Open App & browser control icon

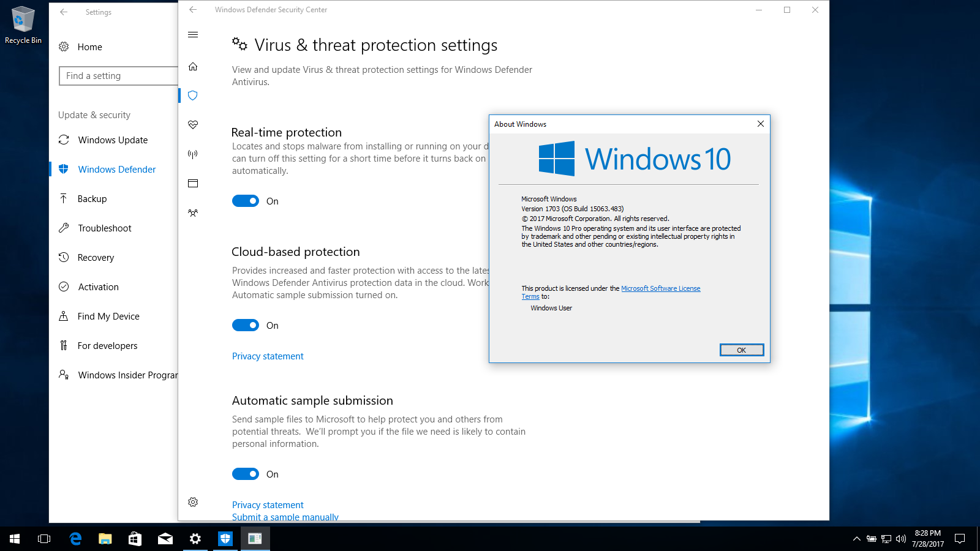click(x=193, y=184)
